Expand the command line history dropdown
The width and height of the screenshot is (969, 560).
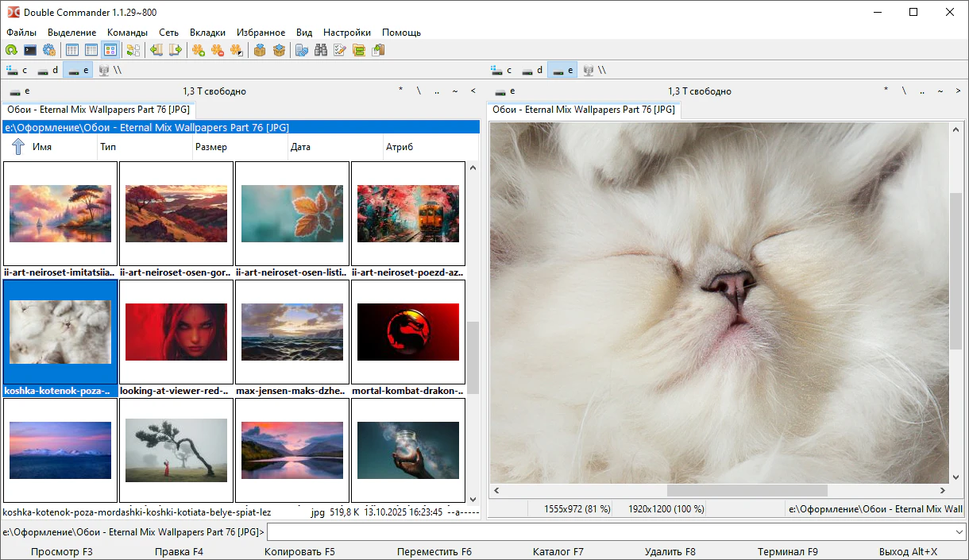pos(959,531)
